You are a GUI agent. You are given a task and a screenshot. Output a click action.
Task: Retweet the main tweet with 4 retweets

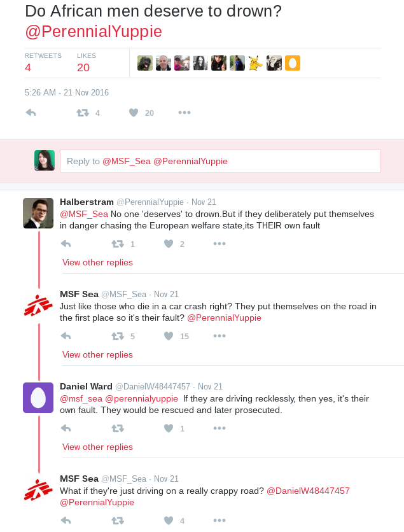(83, 113)
